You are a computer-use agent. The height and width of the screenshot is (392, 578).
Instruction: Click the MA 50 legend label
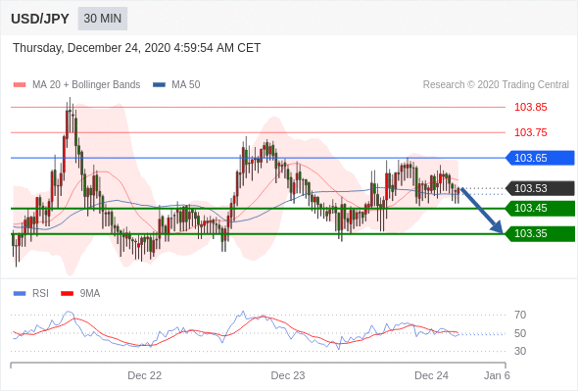186,85
